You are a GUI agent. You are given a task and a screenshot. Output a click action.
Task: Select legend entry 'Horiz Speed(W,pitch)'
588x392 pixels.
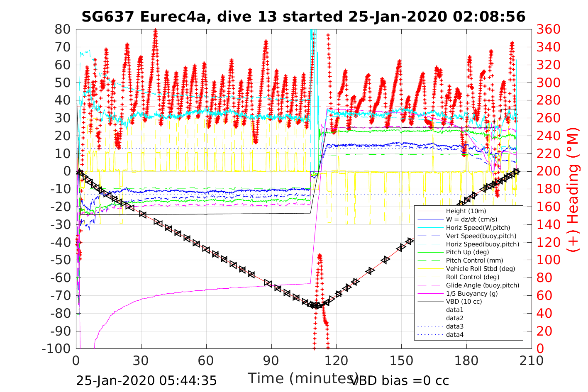point(478,228)
